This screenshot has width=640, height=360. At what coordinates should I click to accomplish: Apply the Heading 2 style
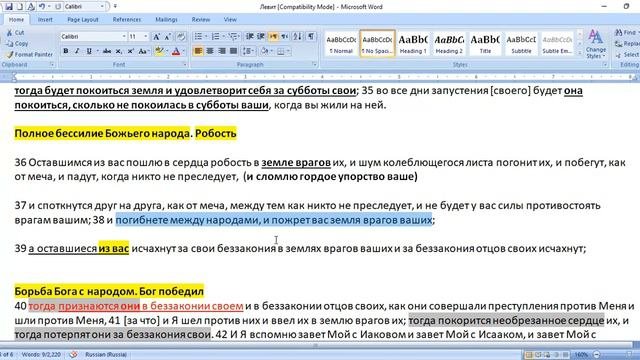point(449,43)
